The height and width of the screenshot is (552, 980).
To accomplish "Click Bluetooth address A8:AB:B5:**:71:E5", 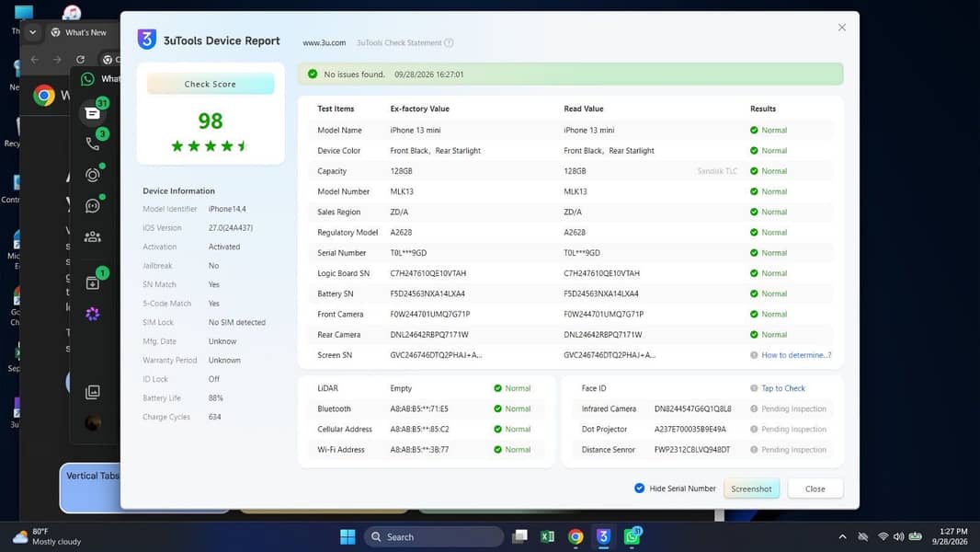I will tap(419, 408).
